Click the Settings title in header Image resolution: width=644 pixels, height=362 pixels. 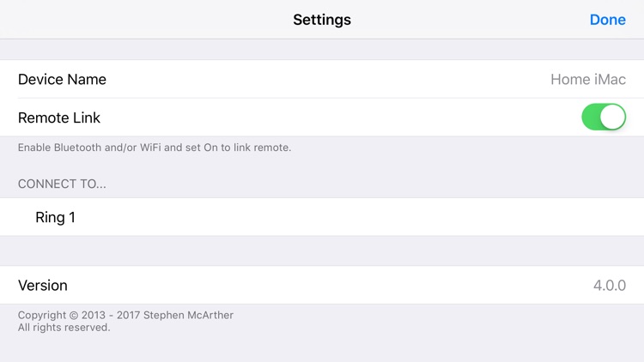pyautogui.click(x=322, y=20)
